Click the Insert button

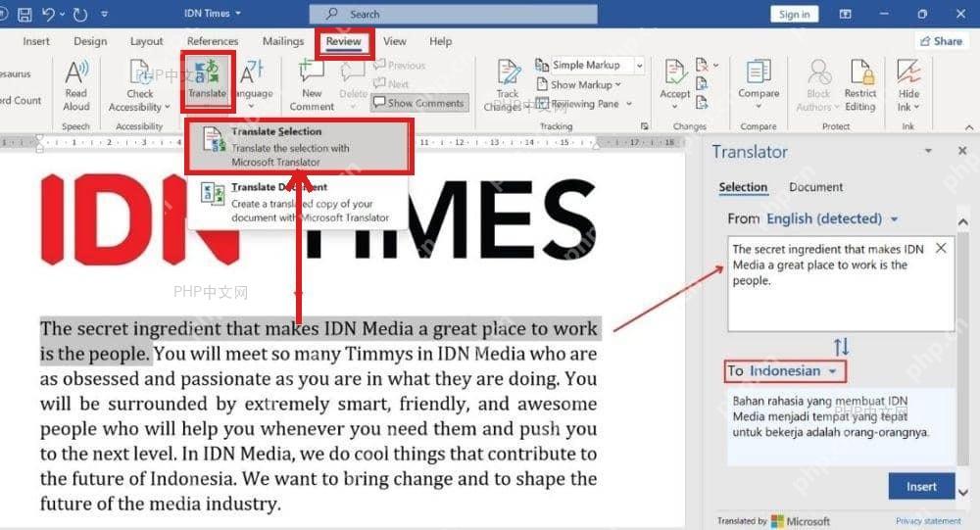921,486
